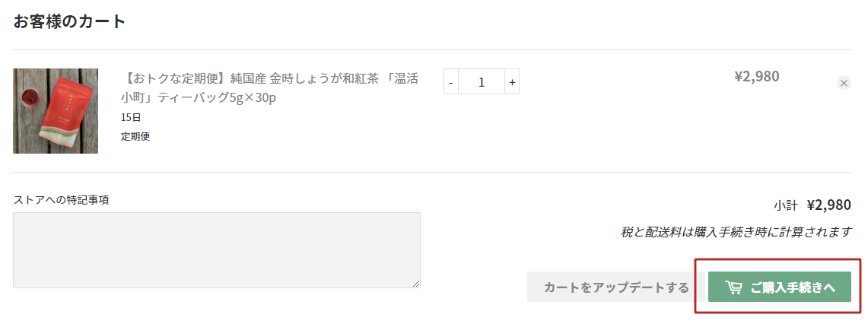Click the 小計 subtotal label

pyautogui.click(x=786, y=205)
